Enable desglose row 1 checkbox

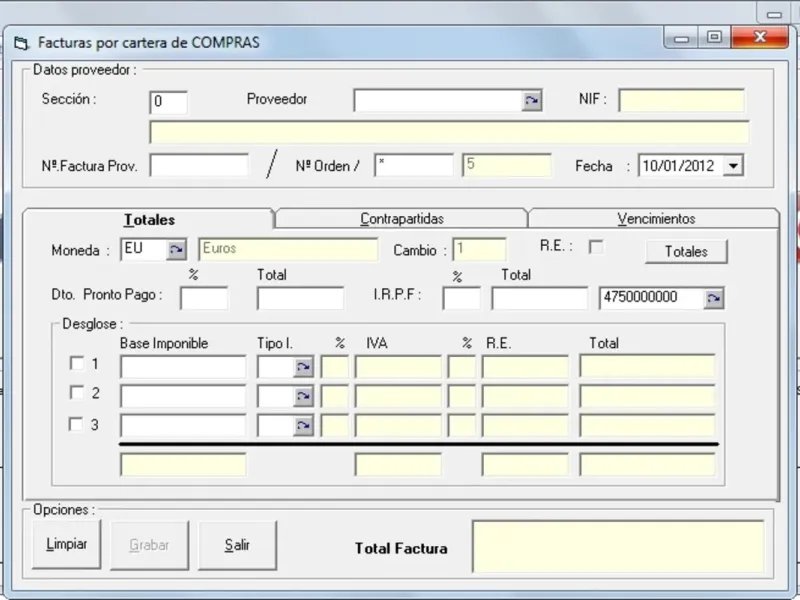coord(77,363)
